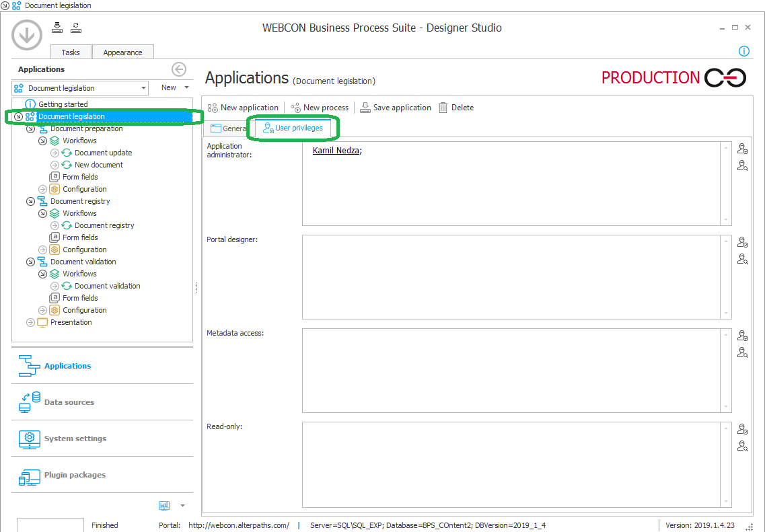Image resolution: width=765 pixels, height=532 pixels.
Task: Select Configuration under Document validation
Action: (84, 310)
